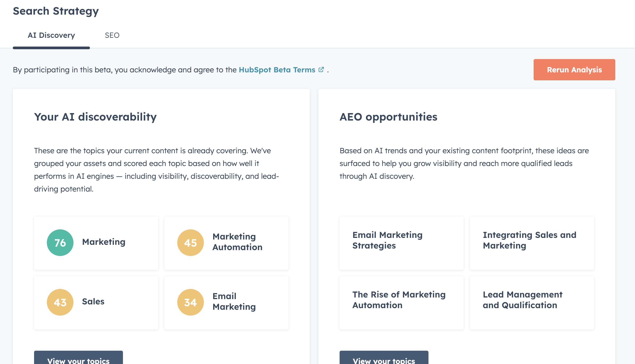Click the Rerun Analysis button
This screenshot has width=635, height=364.
point(574,70)
